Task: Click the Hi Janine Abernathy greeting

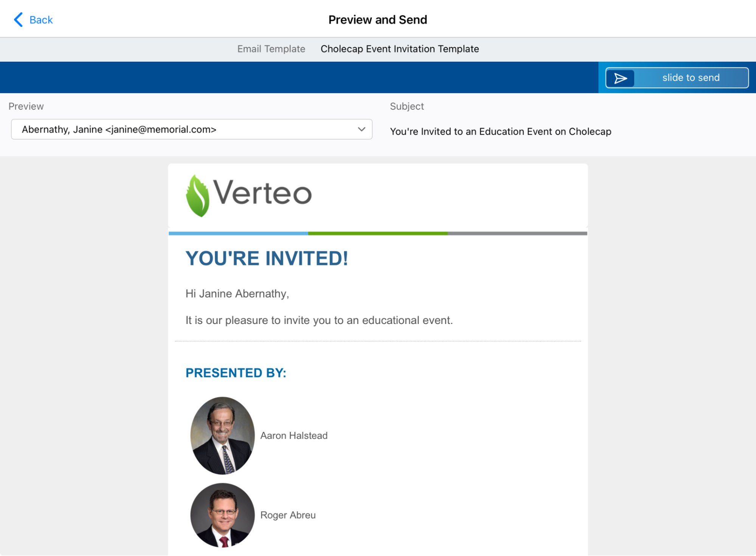Action: pyautogui.click(x=237, y=294)
